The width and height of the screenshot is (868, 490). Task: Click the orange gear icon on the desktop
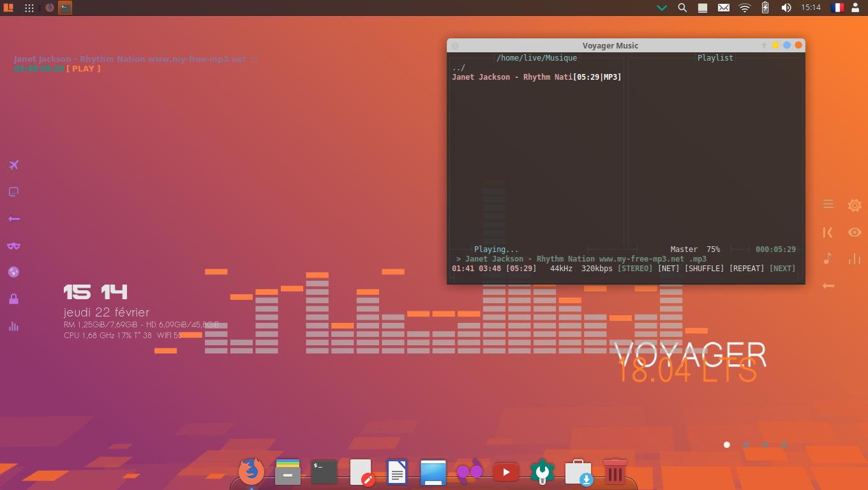855,205
